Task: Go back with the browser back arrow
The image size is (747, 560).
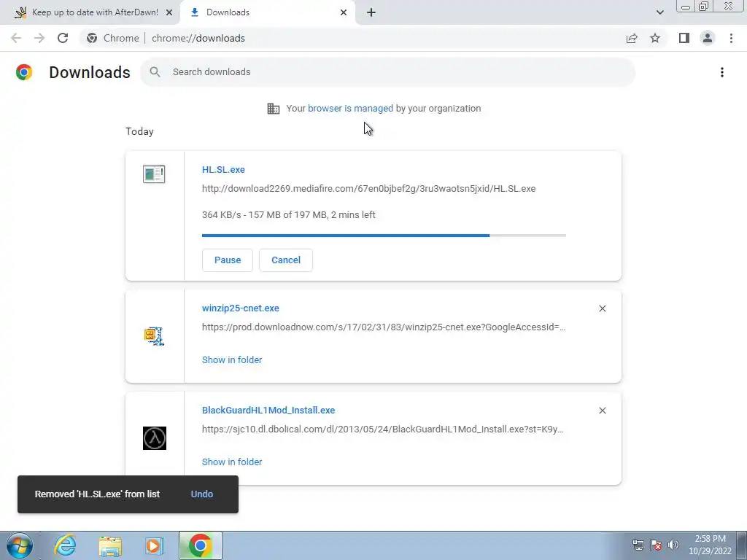Action: point(16,38)
